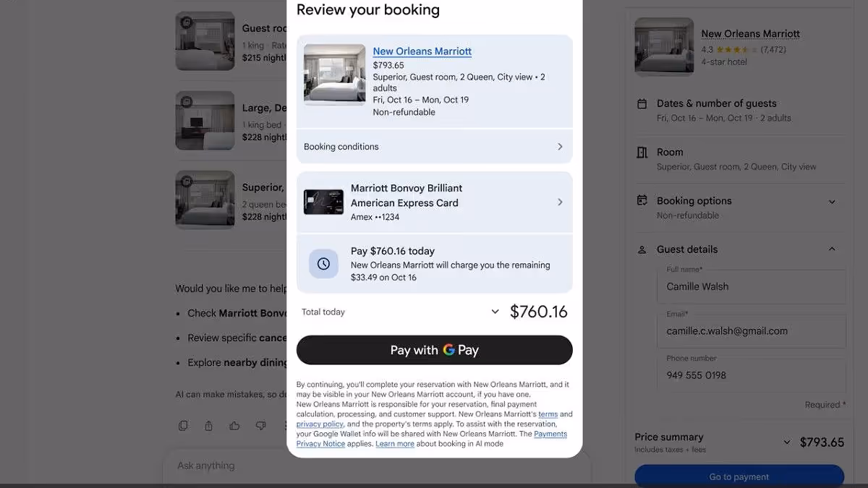Click the Pay with G Pay button
The height and width of the screenshot is (488, 868).
click(x=435, y=350)
